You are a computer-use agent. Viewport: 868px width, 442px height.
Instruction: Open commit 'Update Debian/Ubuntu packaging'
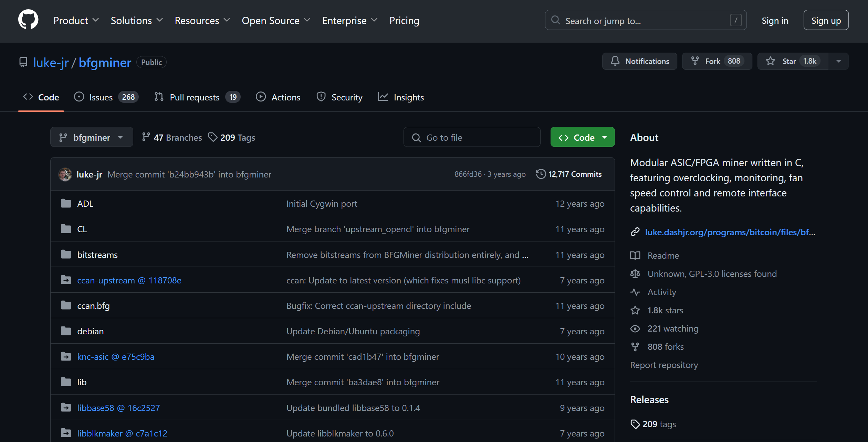[x=353, y=331]
